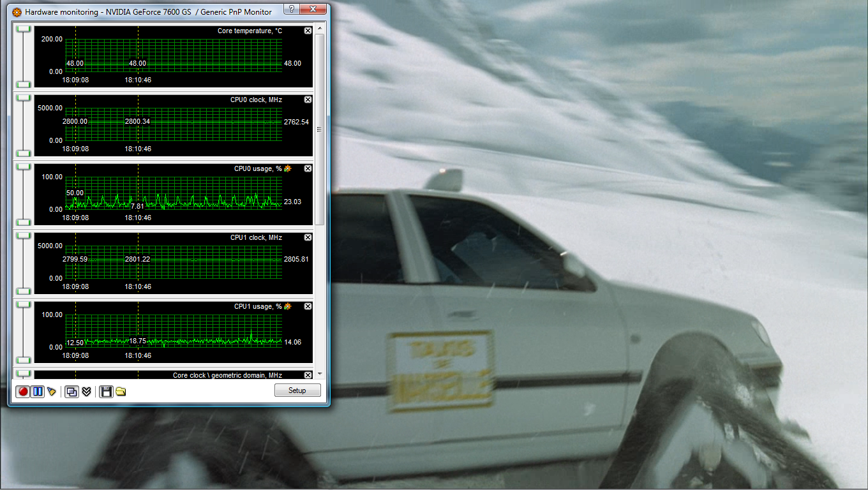
Task: Grab the upper slider handle of CPU1 usage
Action: point(24,304)
